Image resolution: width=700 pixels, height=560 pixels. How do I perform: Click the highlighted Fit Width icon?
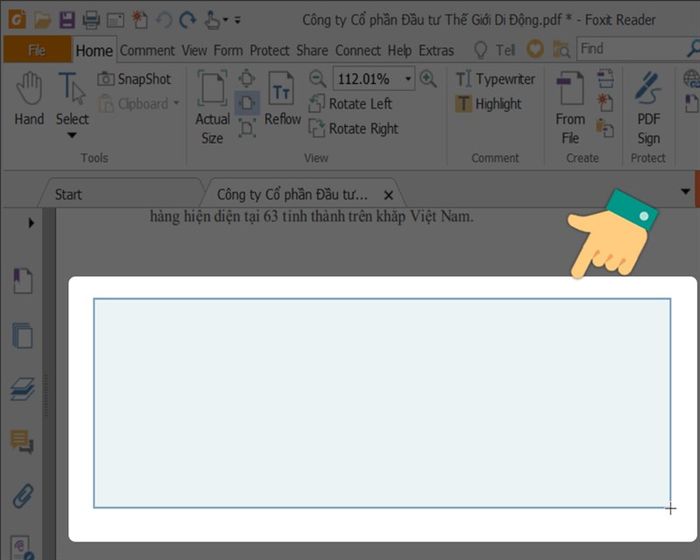click(246, 104)
